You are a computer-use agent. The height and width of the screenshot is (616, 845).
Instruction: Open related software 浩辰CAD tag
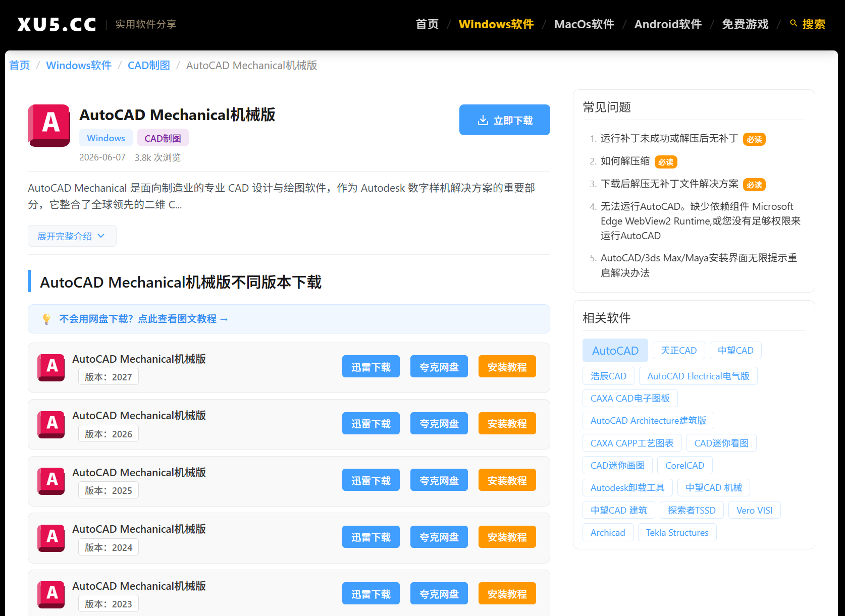[608, 376]
